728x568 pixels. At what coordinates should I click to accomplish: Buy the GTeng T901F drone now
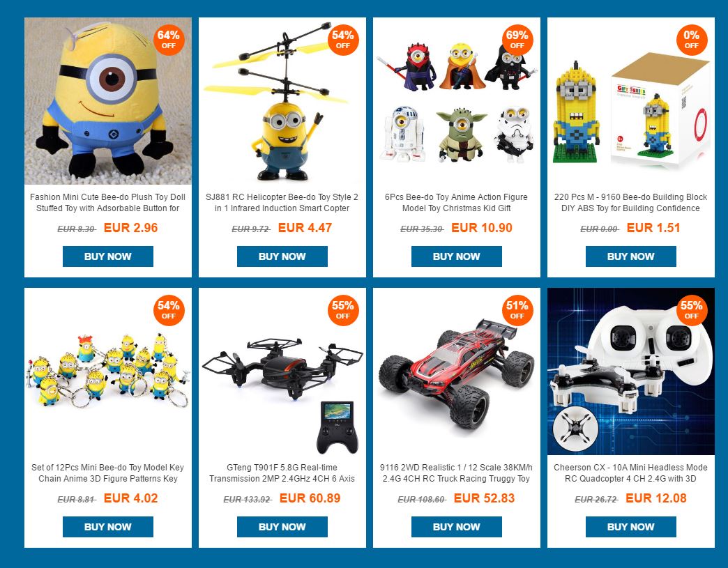point(282,527)
